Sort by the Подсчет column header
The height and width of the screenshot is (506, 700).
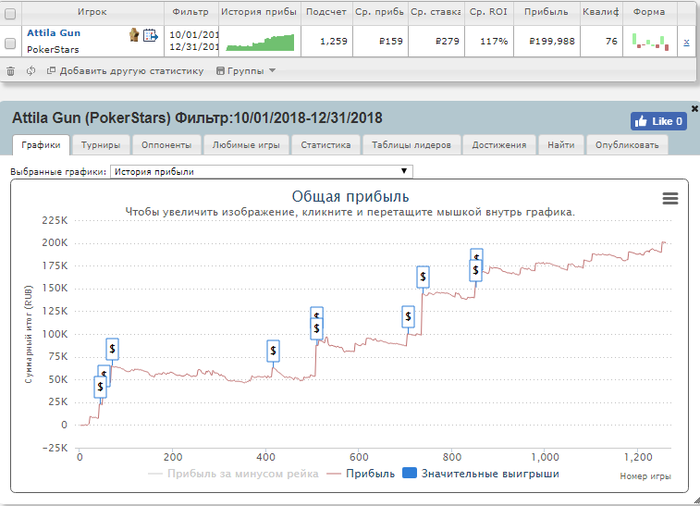326,12
